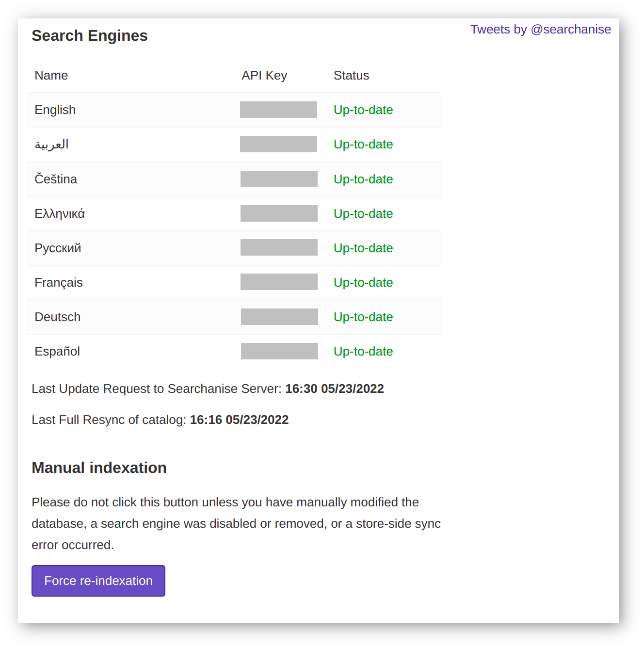Click Up-to-date status in English row
The image size is (644, 648).
[x=363, y=110]
